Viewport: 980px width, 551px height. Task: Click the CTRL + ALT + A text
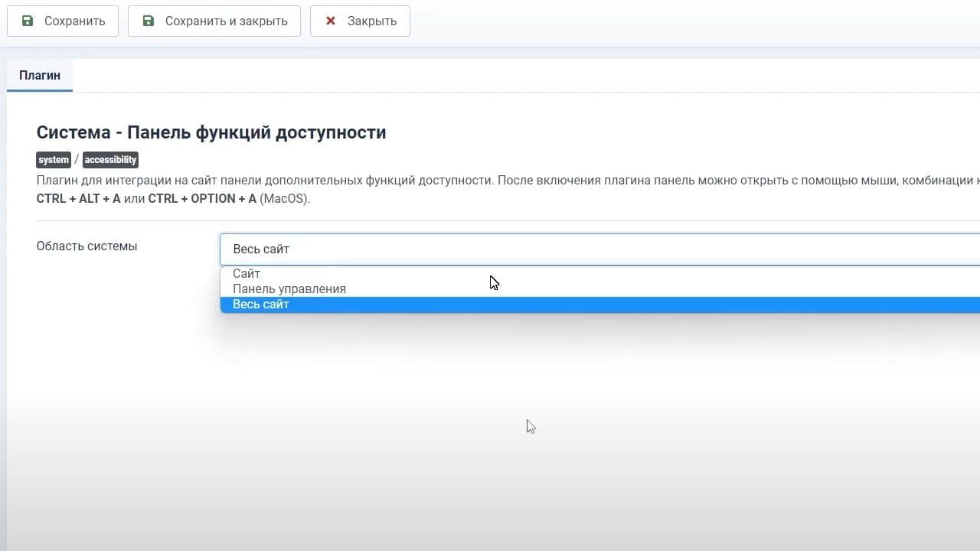coord(79,198)
